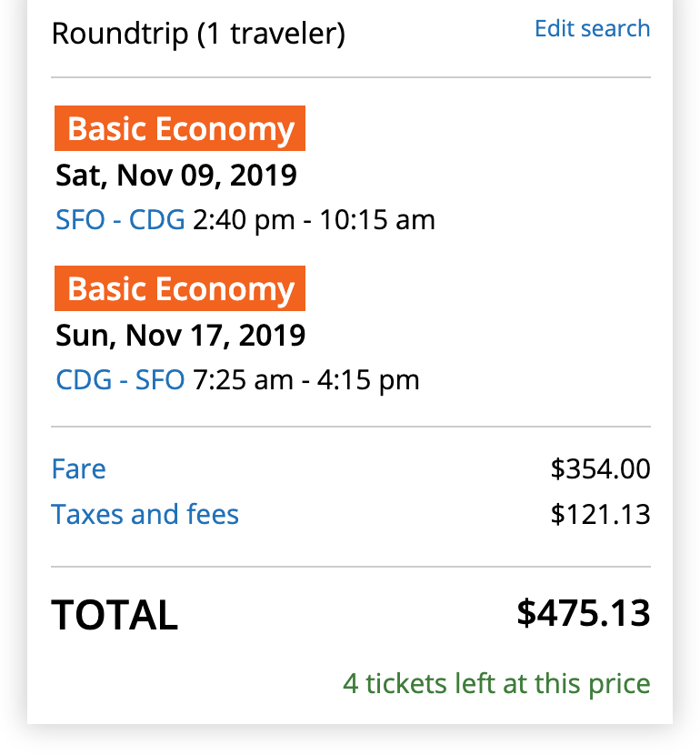Click the 4 tickets left notice

click(496, 683)
